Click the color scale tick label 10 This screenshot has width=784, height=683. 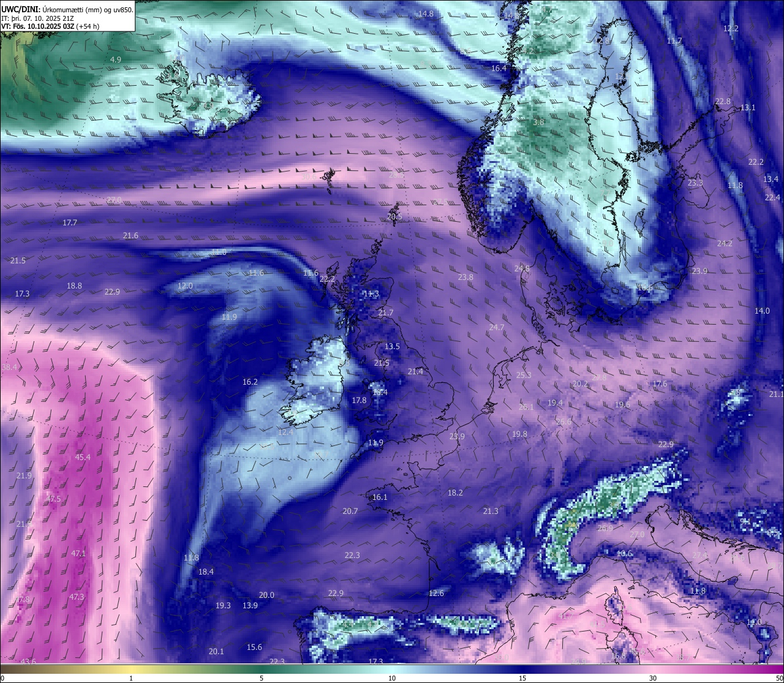click(x=392, y=678)
